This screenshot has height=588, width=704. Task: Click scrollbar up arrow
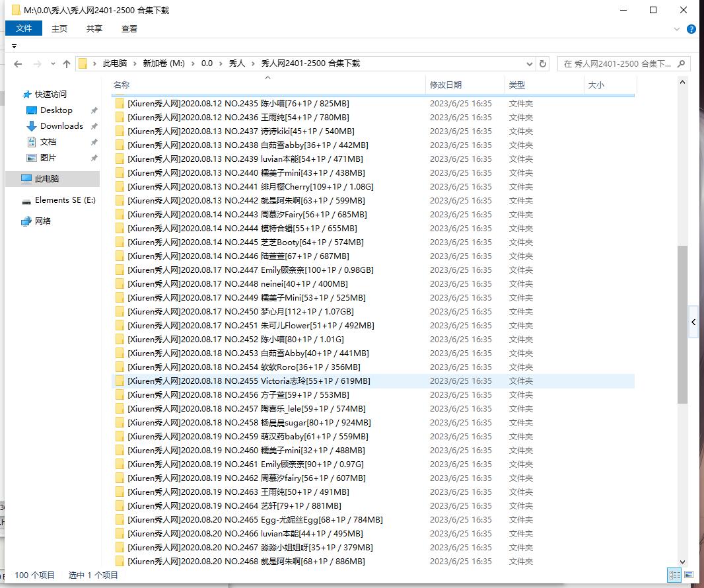[x=682, y=82]
